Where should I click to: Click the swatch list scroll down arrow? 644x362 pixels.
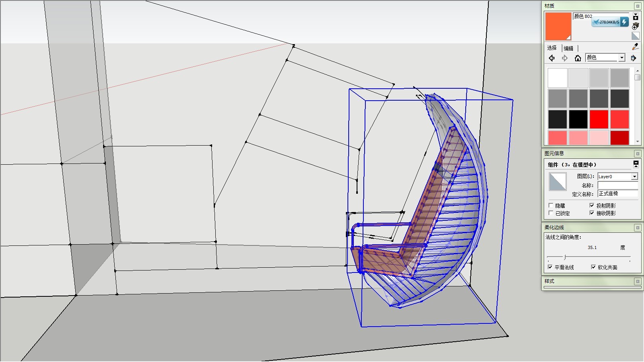(638, 142)
